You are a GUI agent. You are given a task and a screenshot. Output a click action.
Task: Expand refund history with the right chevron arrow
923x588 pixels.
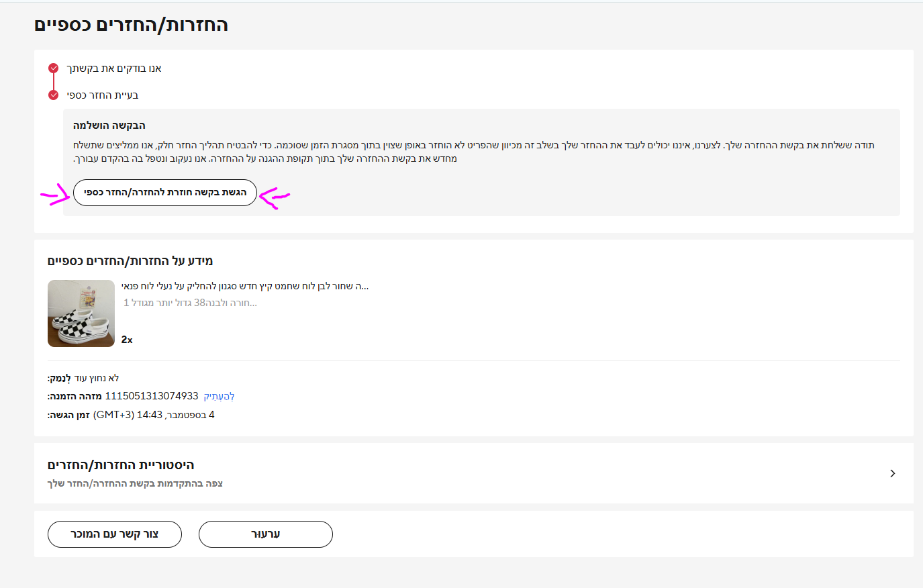click(892, 473)
